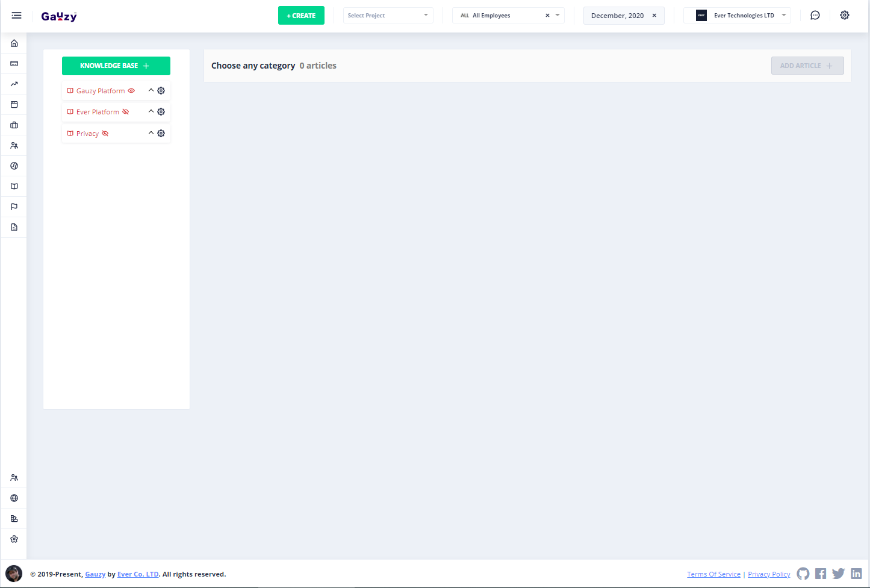Click the globe organizations icon in sidebar
The width and height of the screenshot is (870, 588).
(14, 498)
